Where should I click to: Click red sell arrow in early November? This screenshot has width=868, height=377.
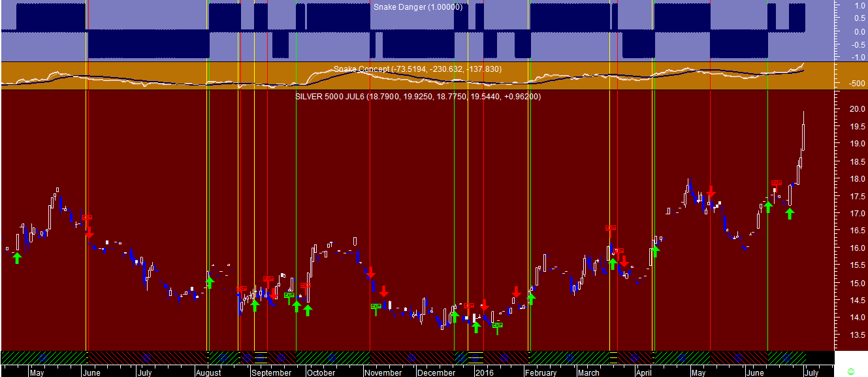(x=371, y=272)
